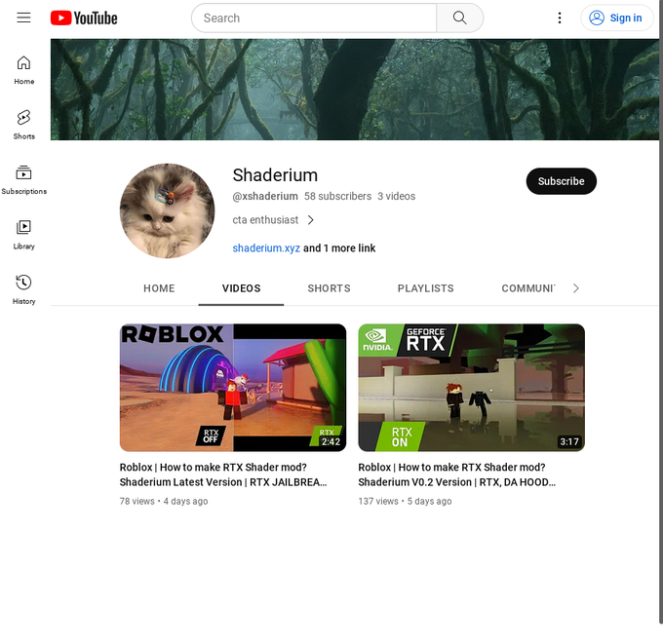Open the hamburger guide menu
The image size is (663, 644).
[x=23, y=18]
